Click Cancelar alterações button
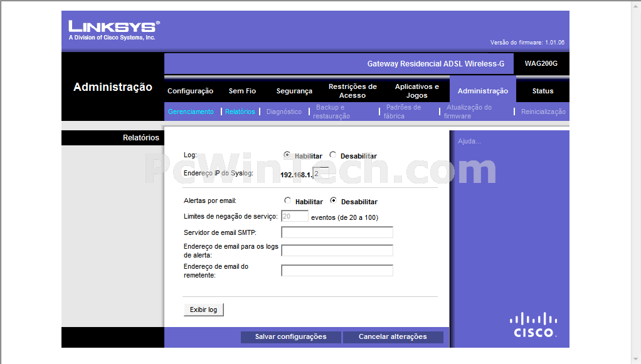This screenshot has width=641, height=364. (393, 336)
